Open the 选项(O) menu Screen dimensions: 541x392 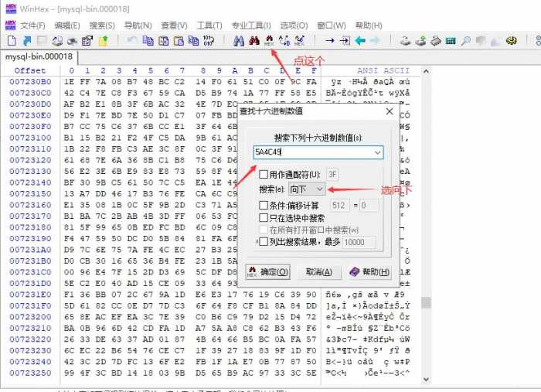click(294, 26)
